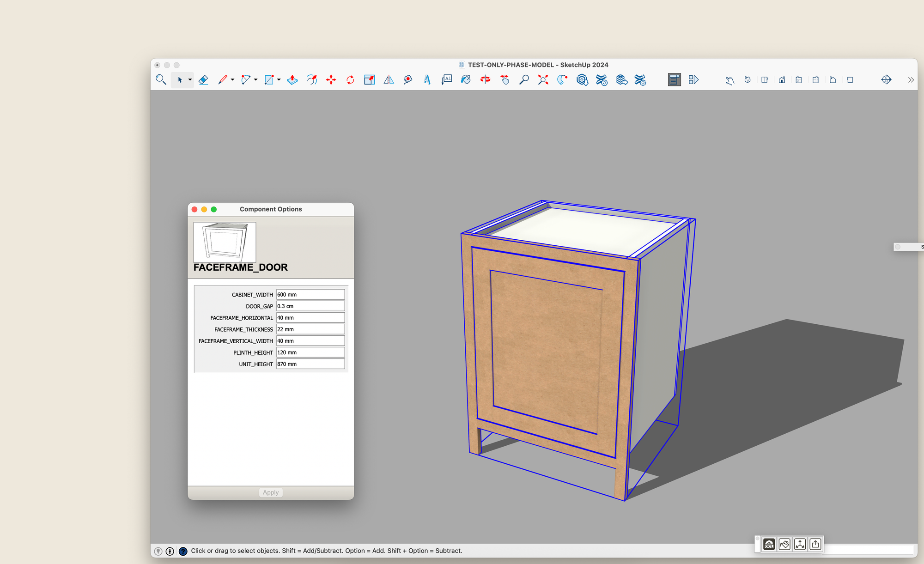Expand the Rectangle shape tool dropdown

(279, 80)
